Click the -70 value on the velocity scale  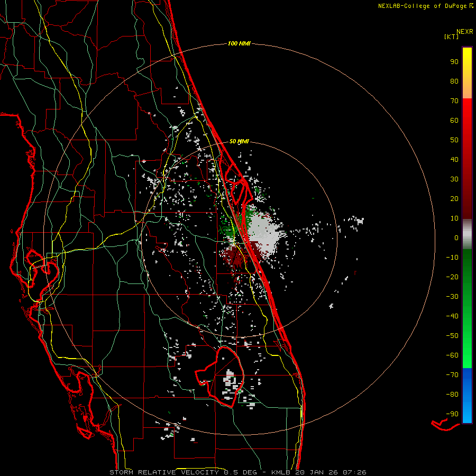click(x=452, y=375)
